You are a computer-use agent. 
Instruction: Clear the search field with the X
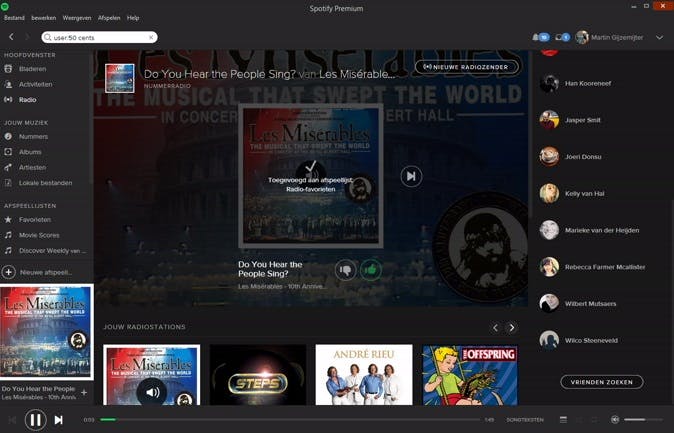151,38
